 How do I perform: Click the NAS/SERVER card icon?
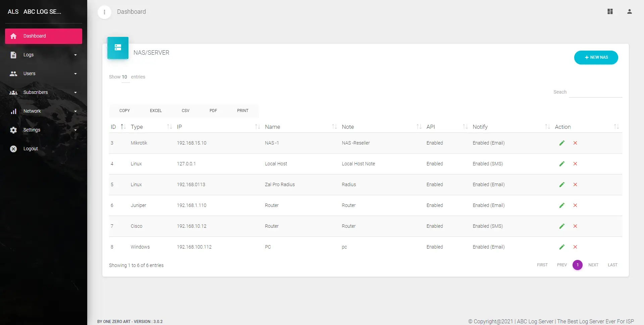click(118, 48)
